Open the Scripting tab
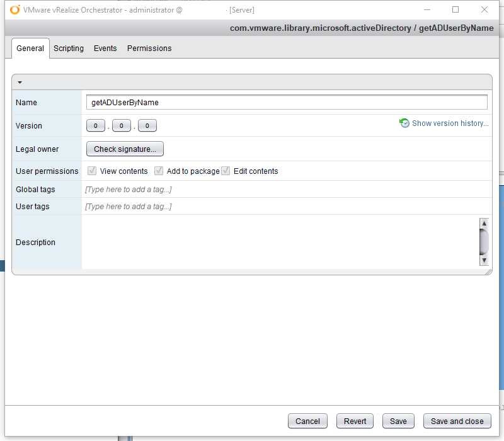 coord(69,49)
